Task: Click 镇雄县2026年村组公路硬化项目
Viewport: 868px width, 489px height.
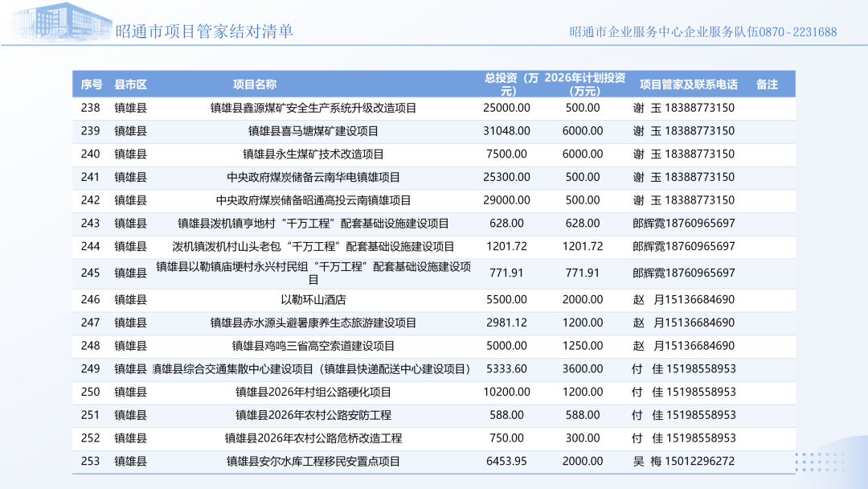Action: (313, 392)
